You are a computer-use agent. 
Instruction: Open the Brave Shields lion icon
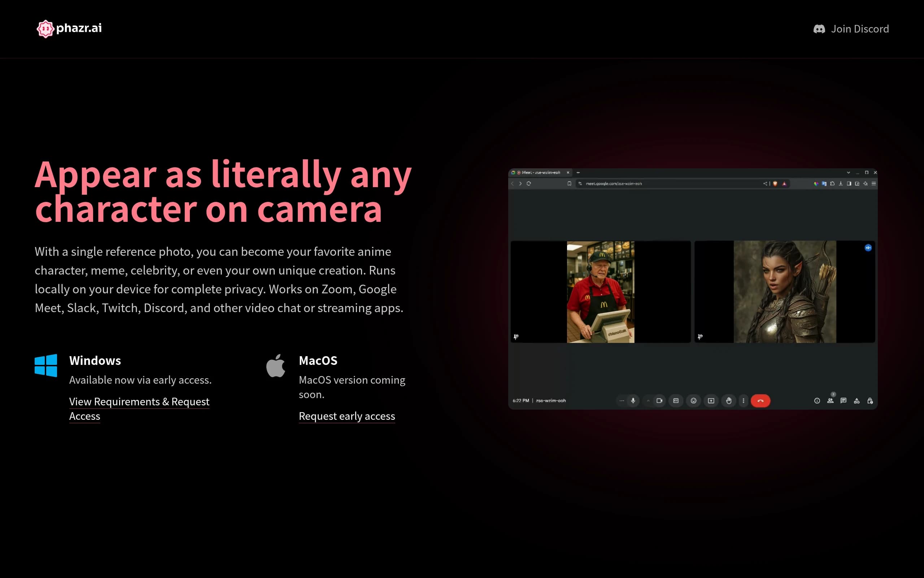[775, 184]
